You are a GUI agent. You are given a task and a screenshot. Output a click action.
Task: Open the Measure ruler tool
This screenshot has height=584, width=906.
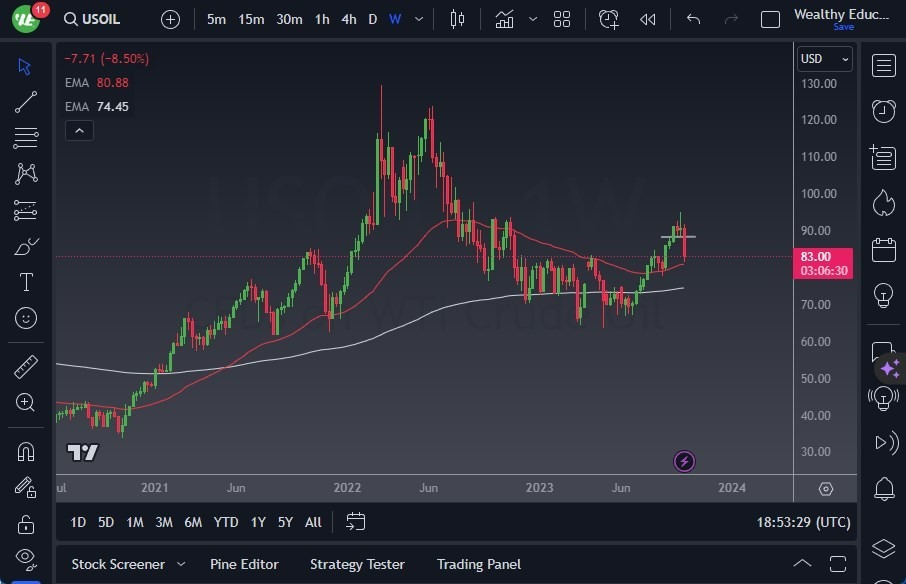27,366
